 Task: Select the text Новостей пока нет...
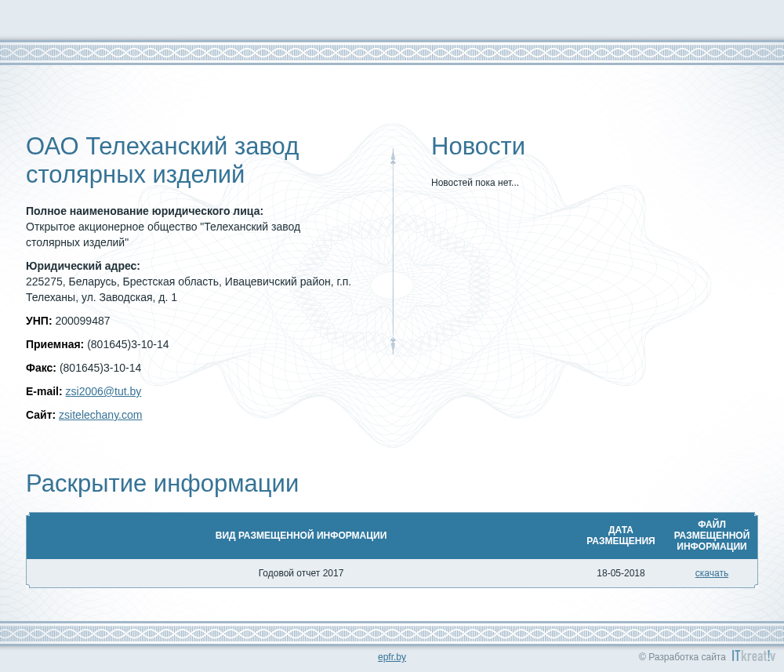[x=474, y=183]
